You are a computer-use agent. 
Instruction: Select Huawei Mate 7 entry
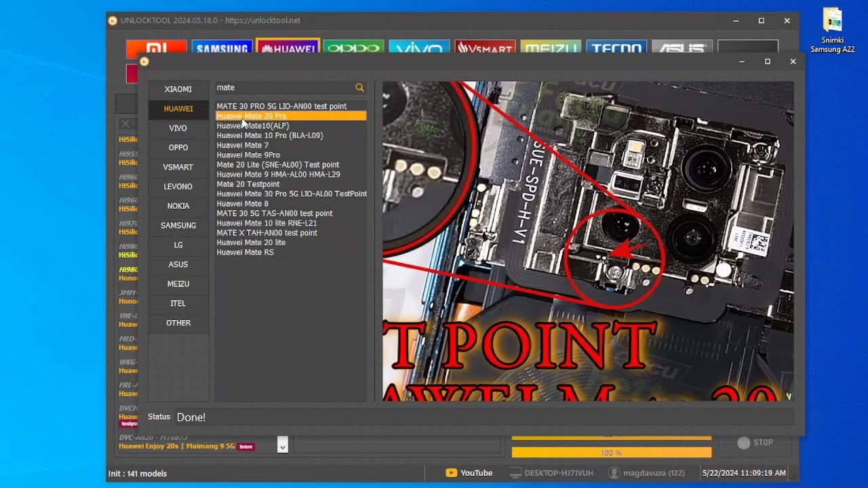(291, 145)
